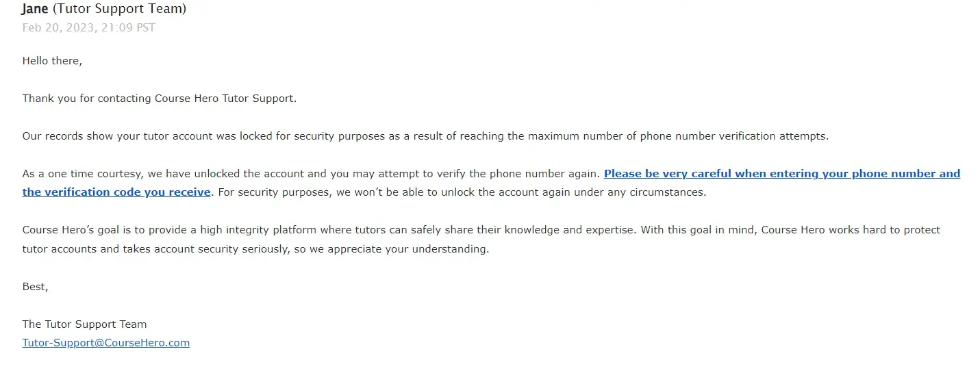980x373 pixels.
Task: Click "the verification code you receive" link text
Action: tap(116, 192)
